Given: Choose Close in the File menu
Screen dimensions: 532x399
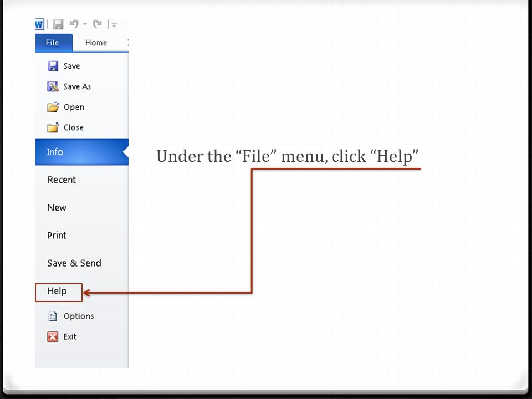Looking at the screenshot, I should (73, 127).
